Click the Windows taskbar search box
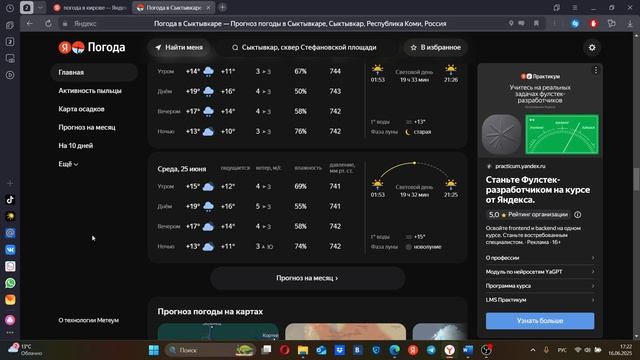This screenshot has width=640, height=360. tap(210, 350)
